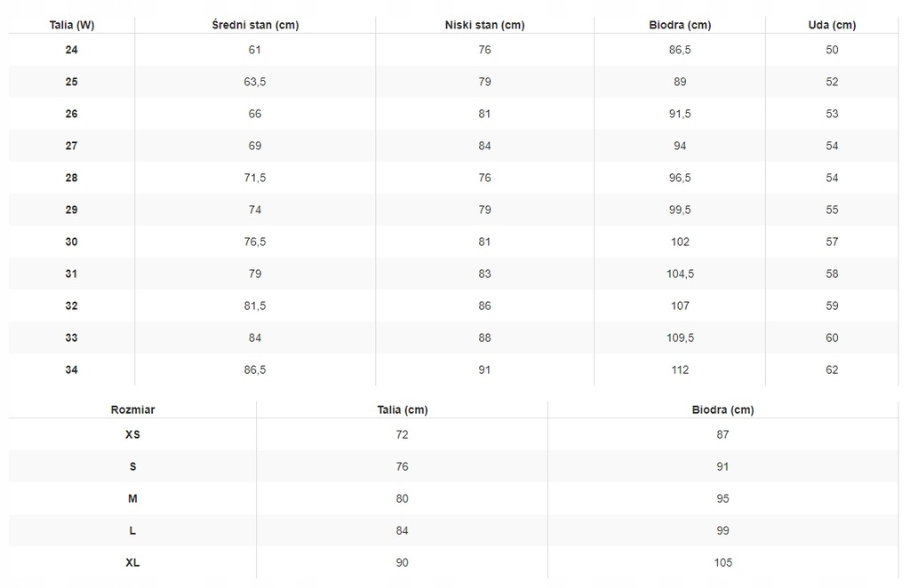The height and width of the screenshot is (588, 910).
Task: Click the XS size row label
Action: (132, 434)
